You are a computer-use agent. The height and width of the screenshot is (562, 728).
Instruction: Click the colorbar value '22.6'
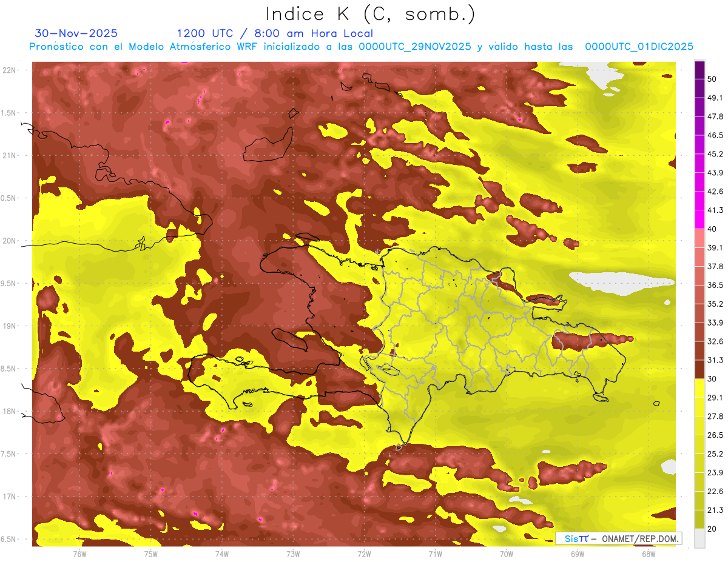point(715,492)
